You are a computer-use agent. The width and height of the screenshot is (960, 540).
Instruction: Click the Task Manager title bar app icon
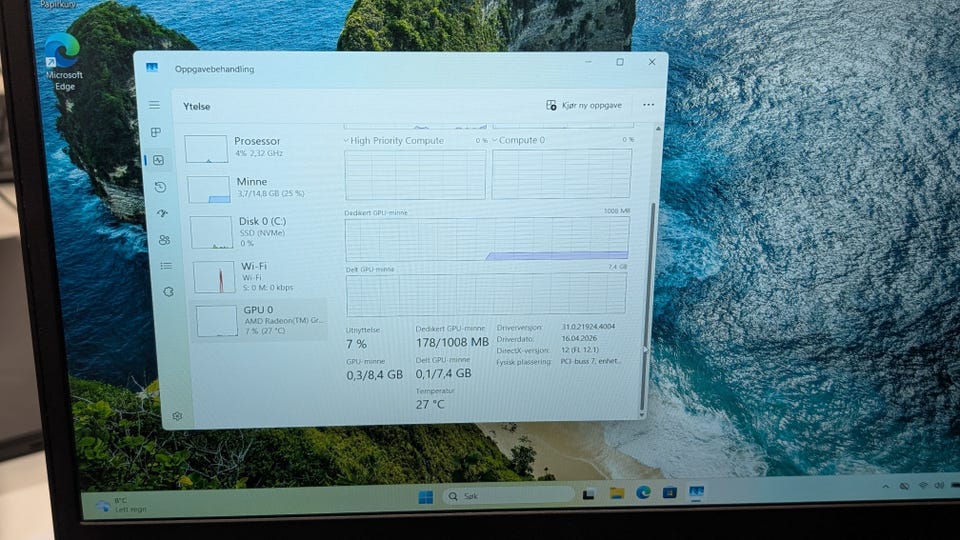click(152, 67)
